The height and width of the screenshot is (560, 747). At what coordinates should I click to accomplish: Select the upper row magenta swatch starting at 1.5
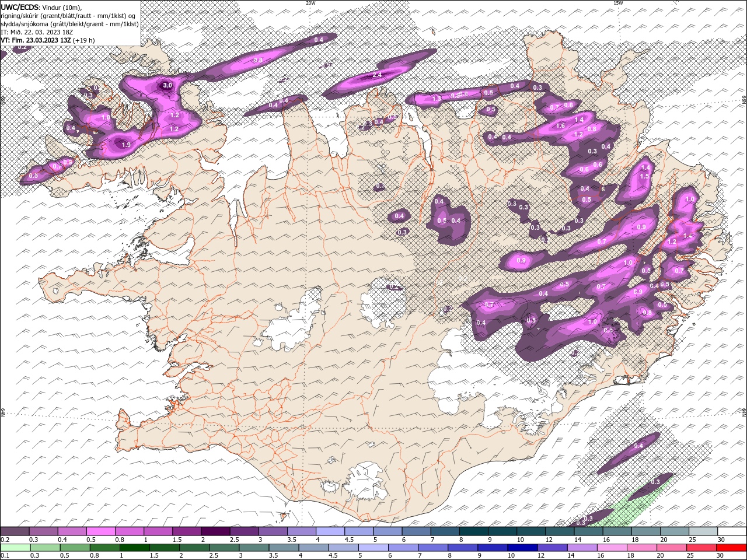(x=186, y=531)
